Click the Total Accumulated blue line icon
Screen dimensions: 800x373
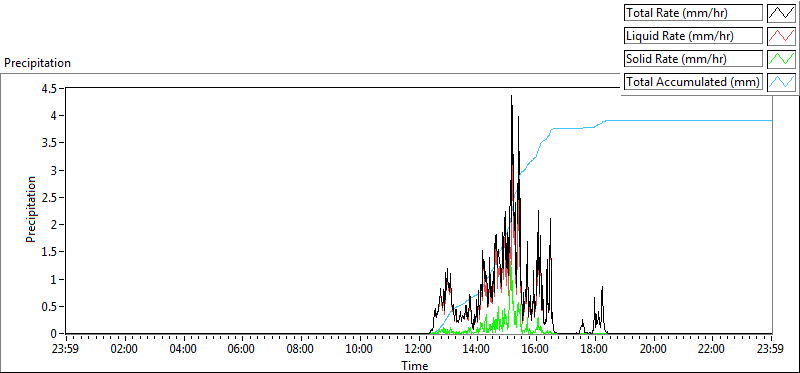pos(782,82)
